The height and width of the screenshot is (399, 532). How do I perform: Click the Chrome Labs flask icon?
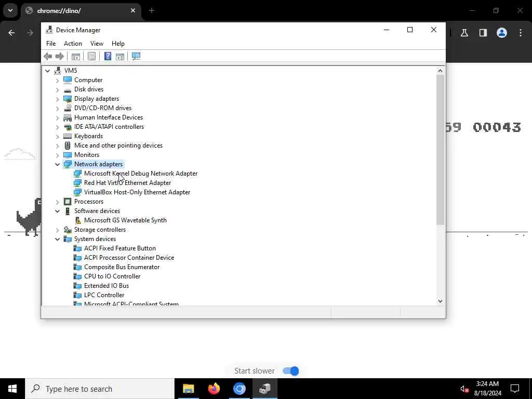tap(464, 33)
